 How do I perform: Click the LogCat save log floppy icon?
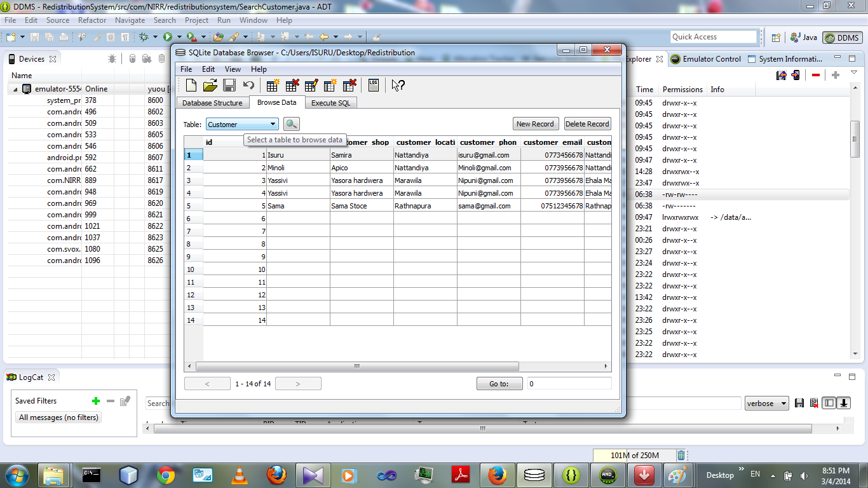point(799,403)
